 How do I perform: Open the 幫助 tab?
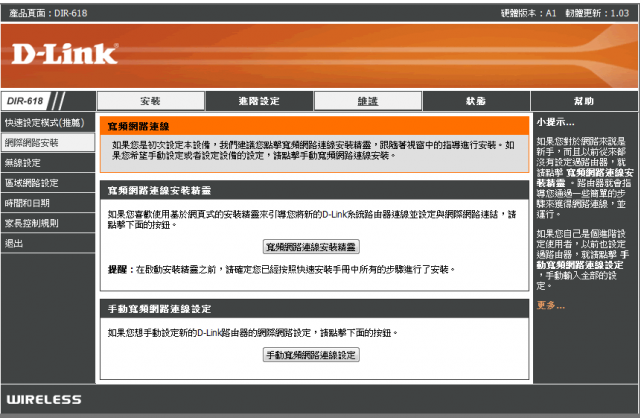(x=584, y=101)
